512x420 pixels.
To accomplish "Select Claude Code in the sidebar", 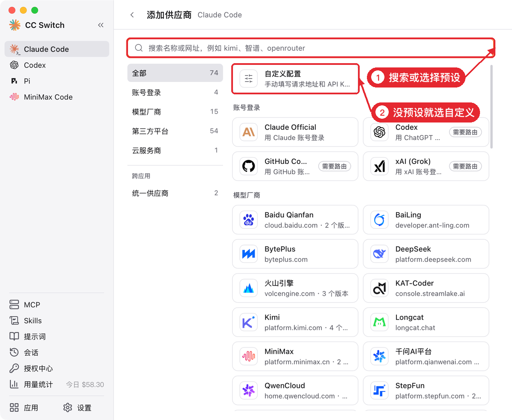I will pos(57,49).
